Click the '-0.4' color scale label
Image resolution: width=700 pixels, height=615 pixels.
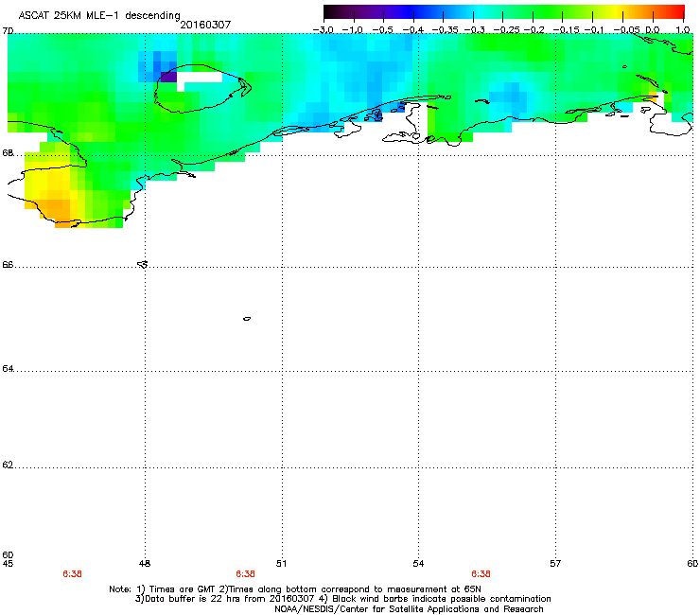point(412,29)
